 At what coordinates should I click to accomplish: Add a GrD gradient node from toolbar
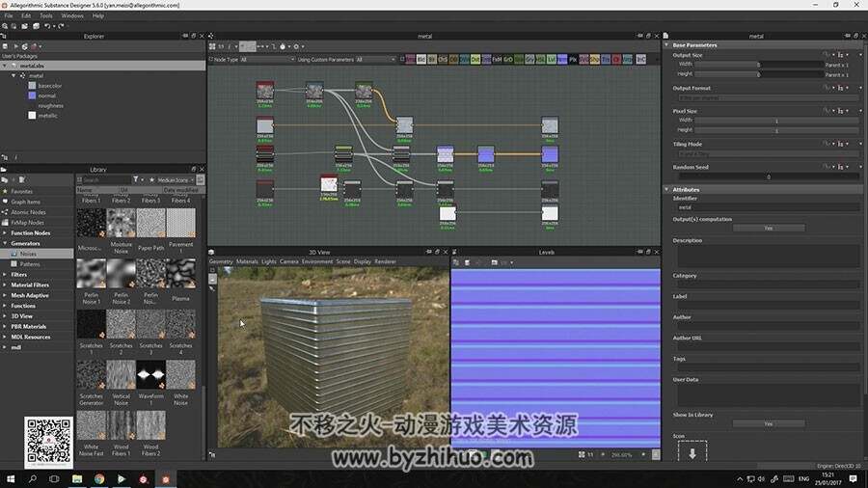pos(508,59)
